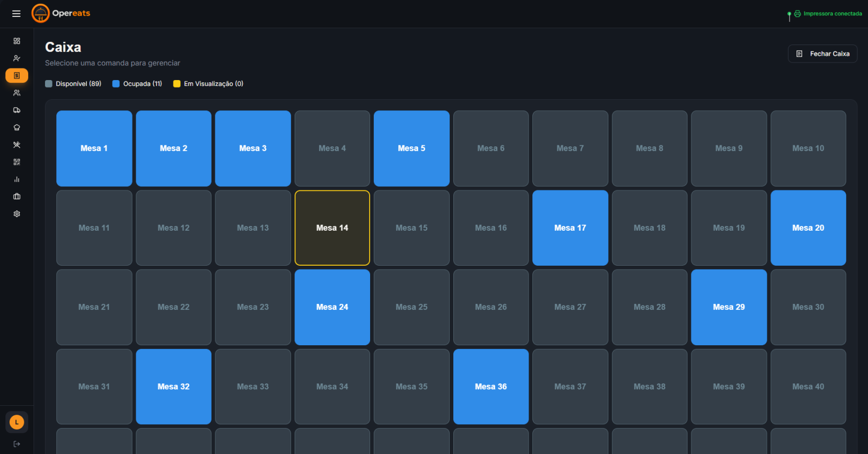The width and height of the screenshot is (868, 454).
Task: Open occupied Mesa 36
Action: (x=491, y=387)
